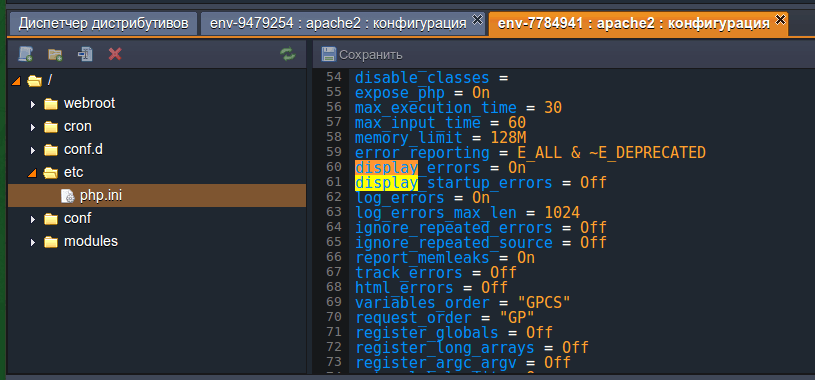Click the new file toolbar icon
The height and width of the screenshot is (380, 815).
coord(25,54)
